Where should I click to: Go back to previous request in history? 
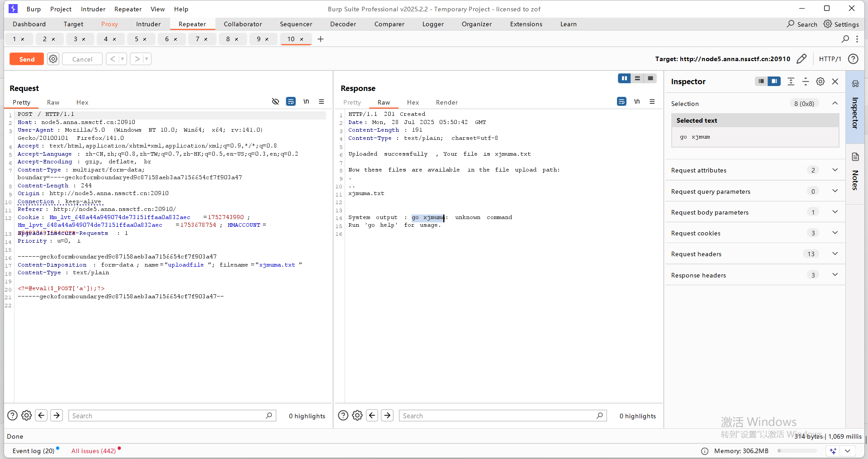point(113,59)
